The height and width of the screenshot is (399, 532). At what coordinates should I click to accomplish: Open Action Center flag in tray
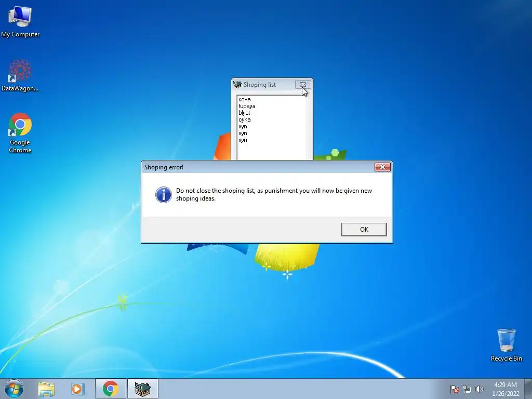point(454,389)
